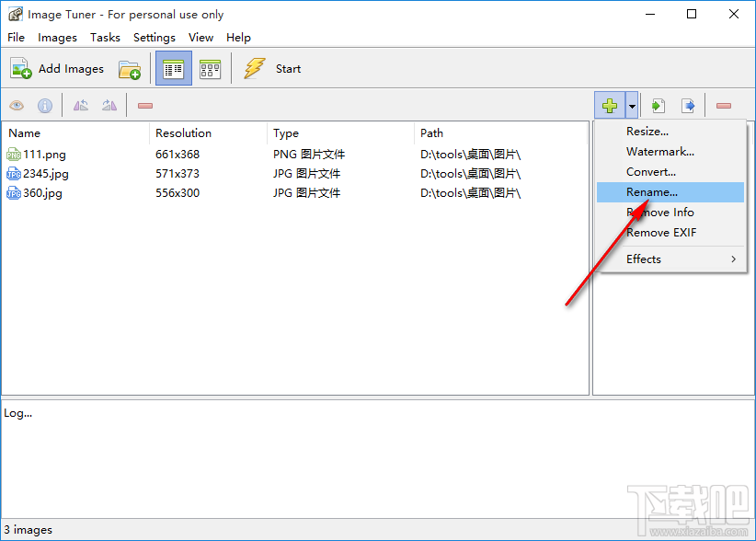Click resolution 571x373 cell
Screen dimensions: 756x541
[178, 174]
